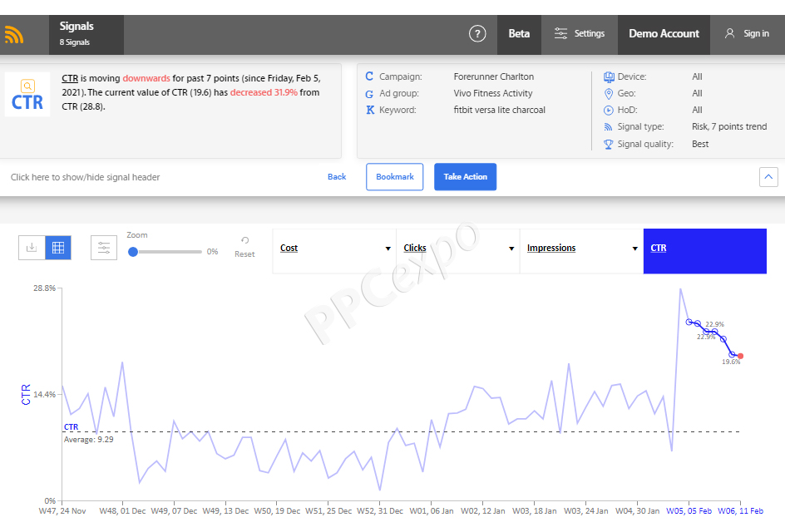
Task: Toggle the data grid table view icon
Action: point(58,248)
